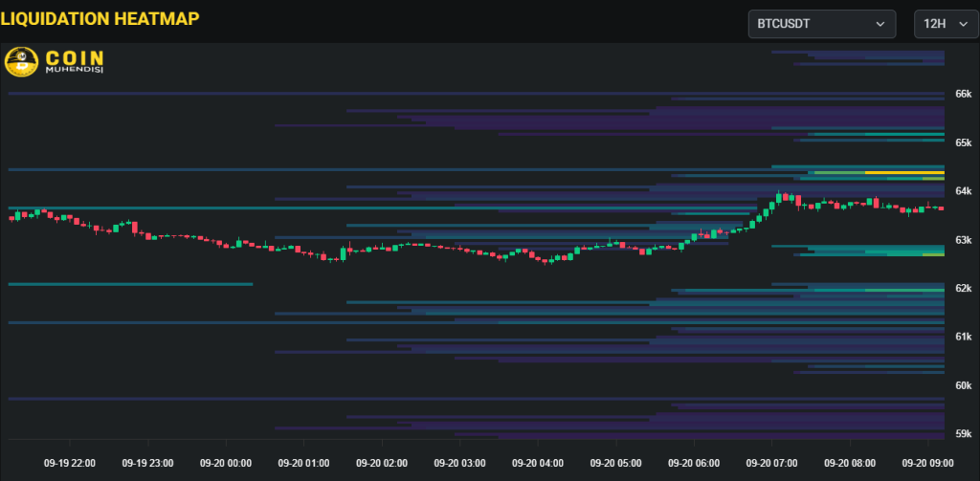Select the 09-20 03:00 time axis marker
Image resolution: width=980 pixels, height=481 pixels.
point(460,463)
